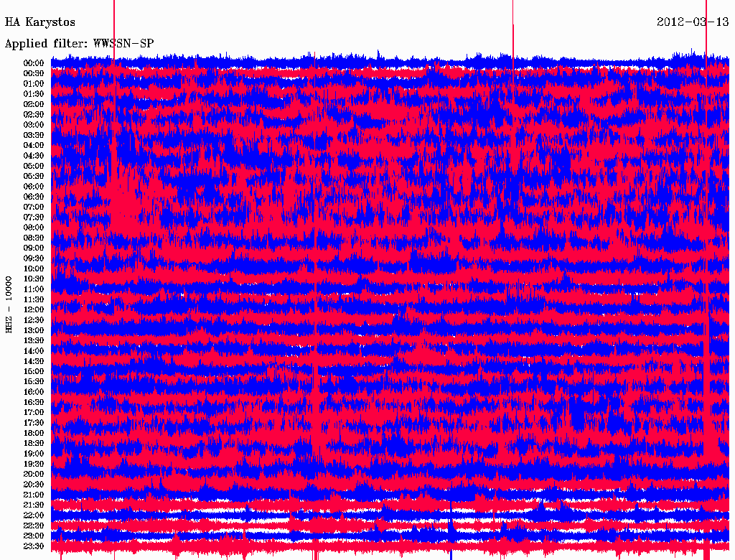This screenshot has height=560, width=735.
Task: Select the 13:30 time label
Action: pyautogui.click(x=34, y=340)
